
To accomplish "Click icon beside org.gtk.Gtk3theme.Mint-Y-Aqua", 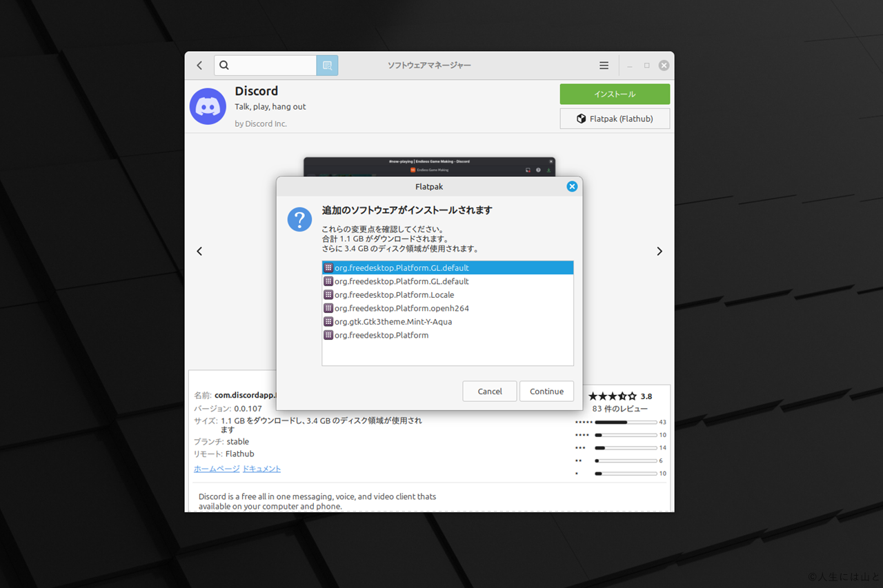I will tap(328, 321).
